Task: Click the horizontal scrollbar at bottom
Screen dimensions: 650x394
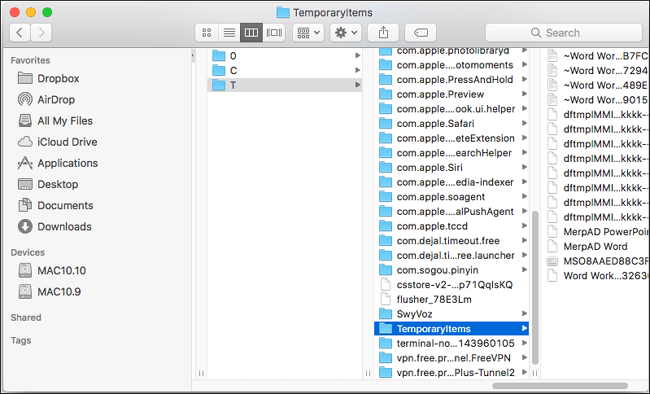Action: (x=560, y=386)
